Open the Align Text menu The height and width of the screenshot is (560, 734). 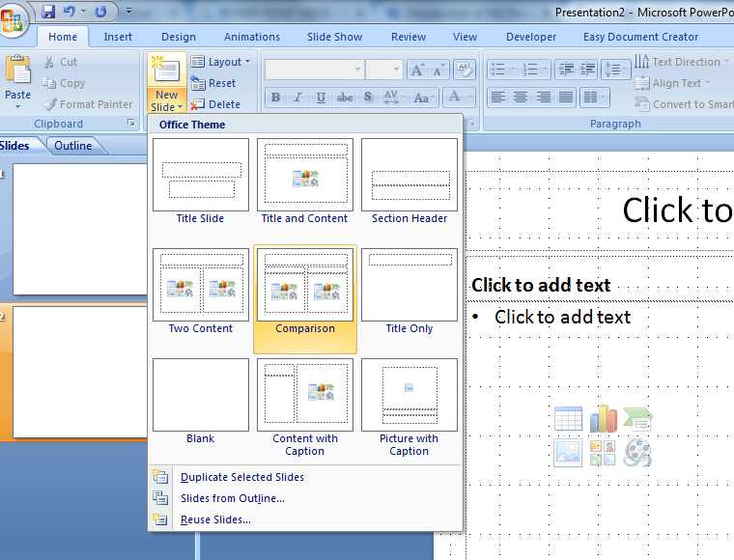tap(672, 83)
